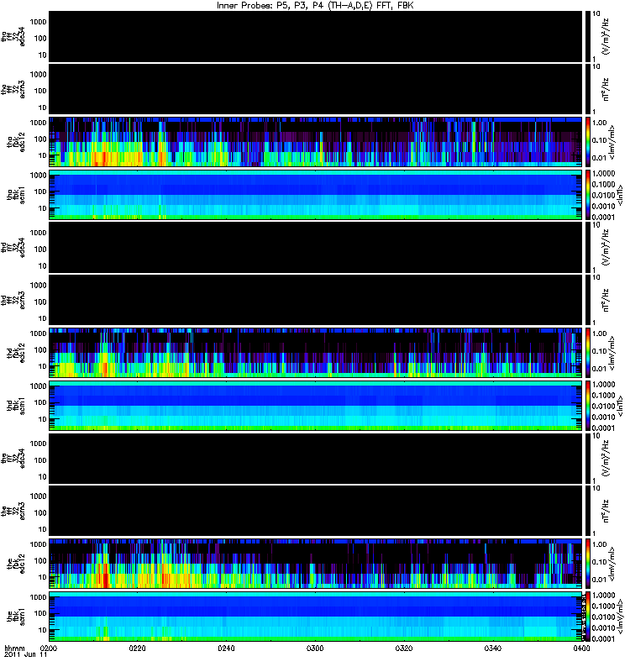The width and height of the screenshot is (630, 672).
Task: Click the the fbk edc12 color bar
Action: [x=588, y=563]
